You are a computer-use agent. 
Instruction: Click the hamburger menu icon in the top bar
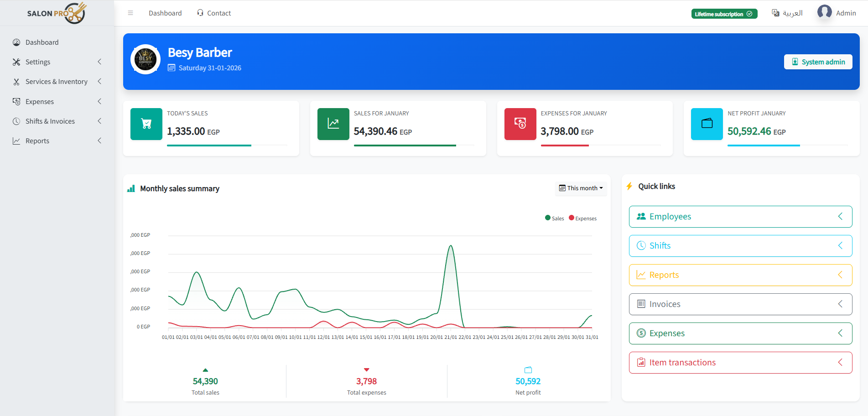tap(130, 13)
